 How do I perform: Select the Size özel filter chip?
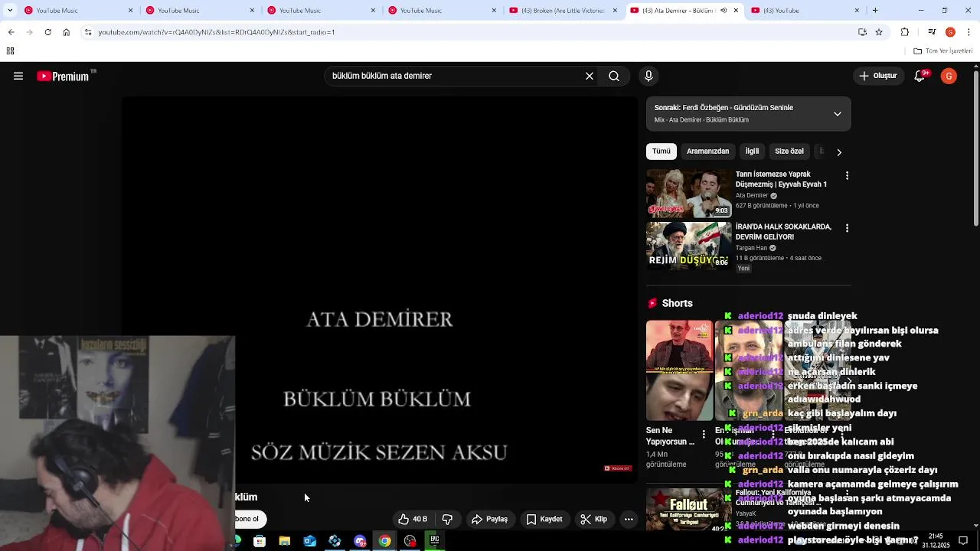(789, 152)
